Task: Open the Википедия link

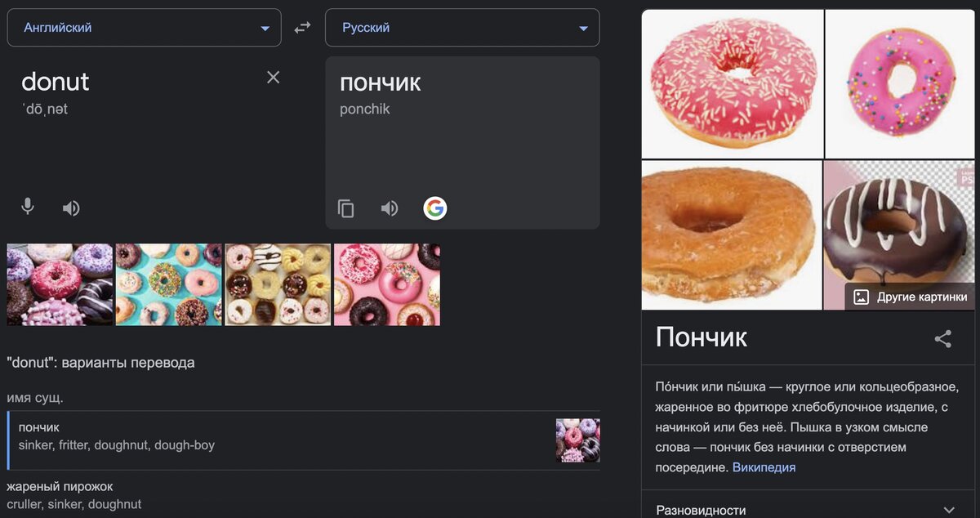Action: [764, 467]
